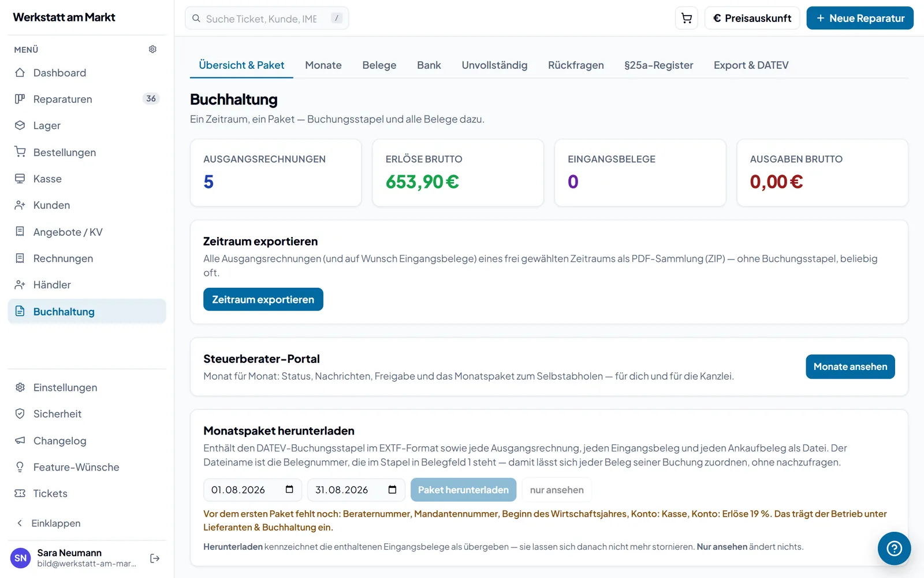Click the Dashboard house icon
Screen dimensions: 924x578
[20, 73]
